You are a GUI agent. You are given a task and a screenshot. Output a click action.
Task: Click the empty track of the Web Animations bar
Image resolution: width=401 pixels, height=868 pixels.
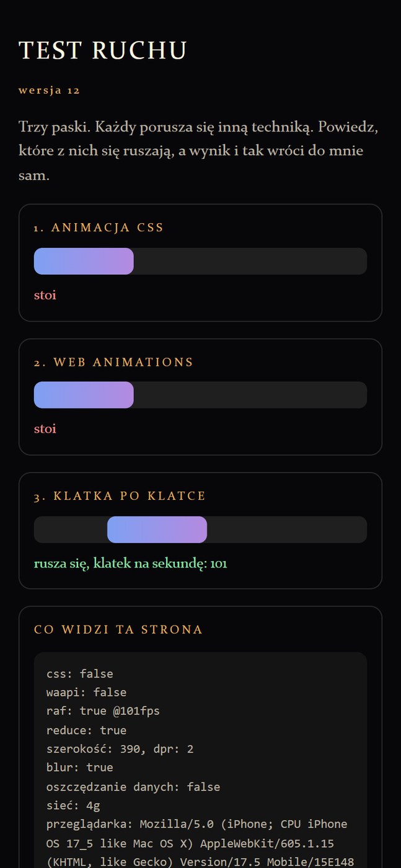pos(250,395)
